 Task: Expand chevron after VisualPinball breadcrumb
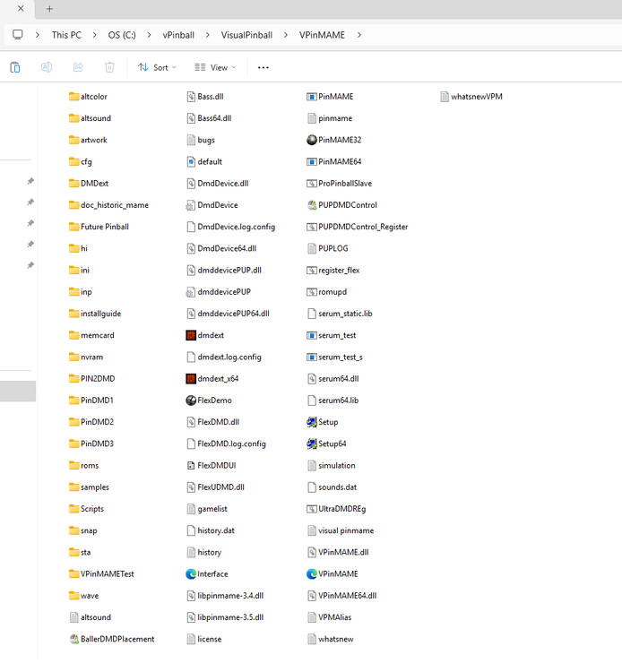(286, 35)
